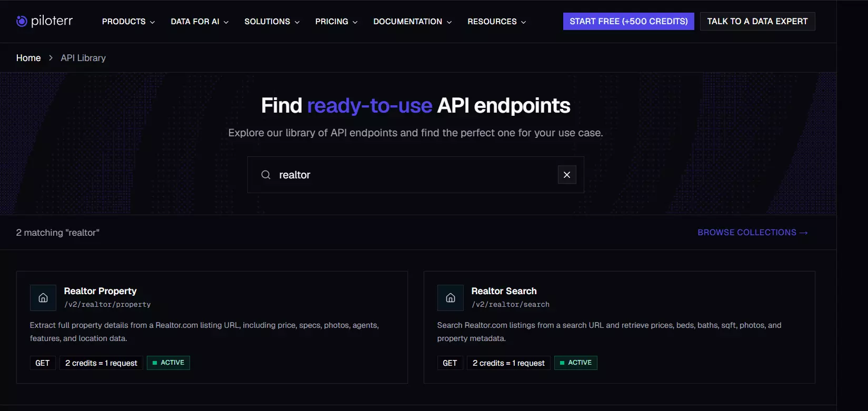Viewport: 868px width, 411px height.
Task: Expand the Solutions menu chevron
Action: pyautogui.click(x=297, y=22)
